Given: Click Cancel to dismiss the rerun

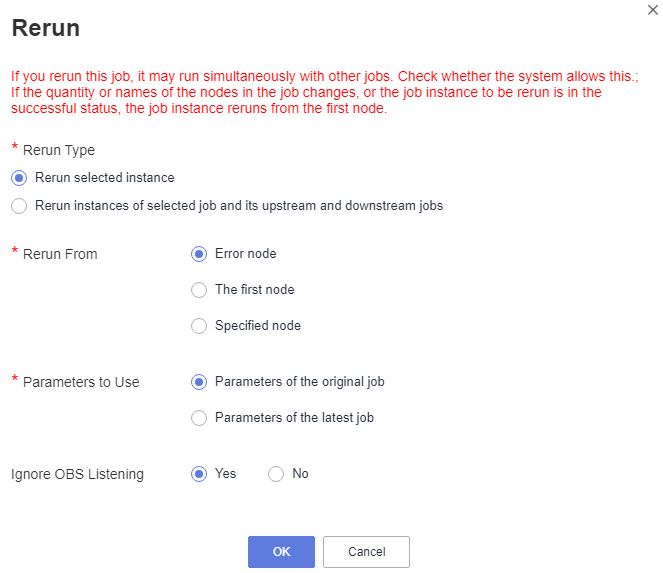Looking at the screenshot, I should point(366,552).
